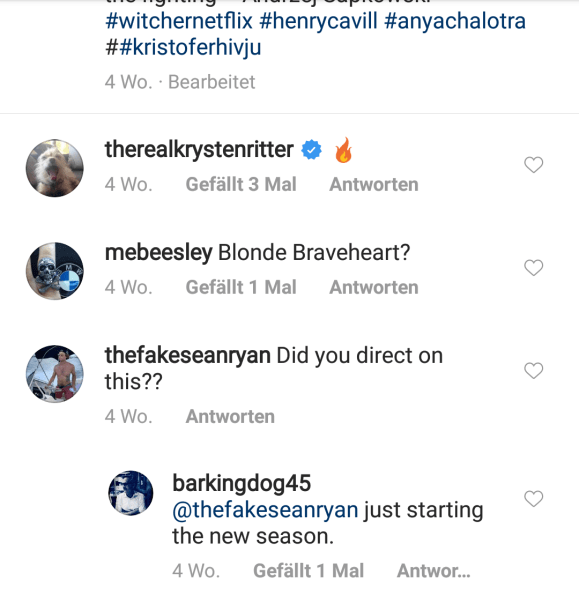The height and width of the screenshot is (610, 579).
Task: Open therealkrystenritter's dog profile picture
Action: (x=54, y=168)
